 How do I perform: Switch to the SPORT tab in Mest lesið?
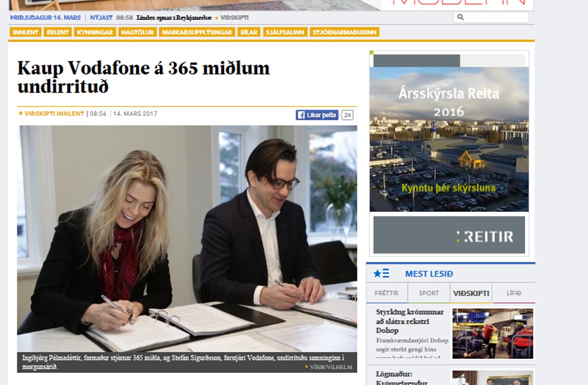pyautogui.click(x=429, y=293)
